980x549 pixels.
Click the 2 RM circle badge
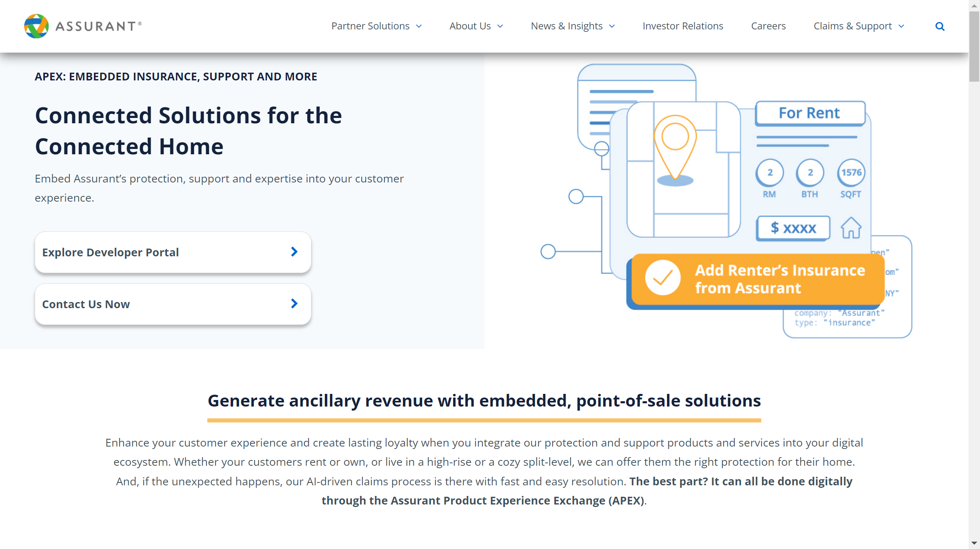769,173
